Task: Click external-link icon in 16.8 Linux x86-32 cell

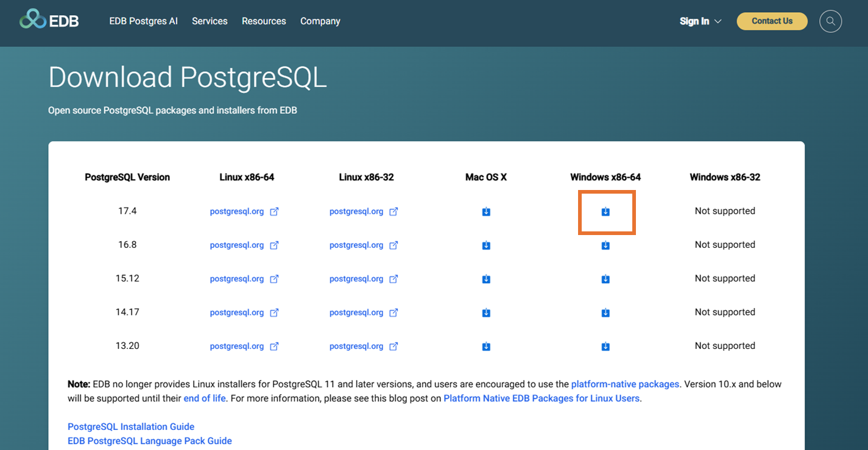Action: click(x=393, y=245)
